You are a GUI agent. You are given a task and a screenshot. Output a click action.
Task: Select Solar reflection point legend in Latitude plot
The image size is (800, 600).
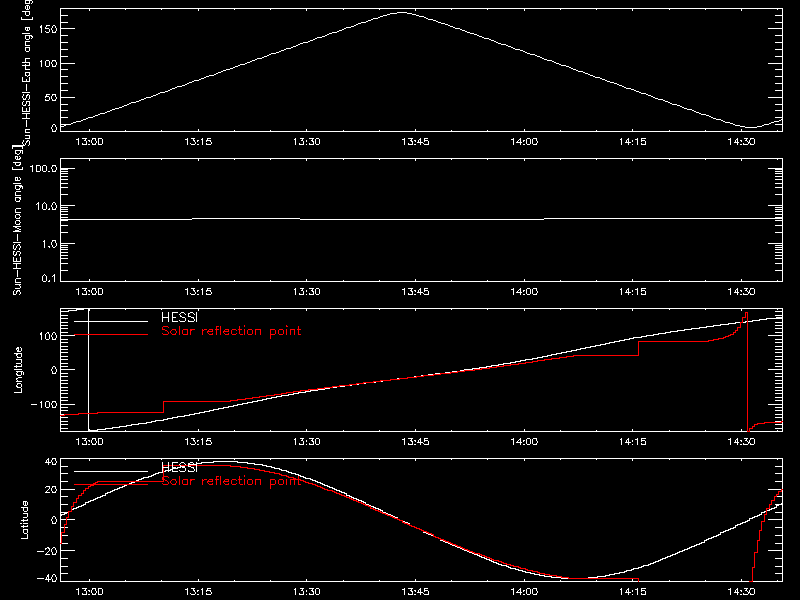pos(231,481)
